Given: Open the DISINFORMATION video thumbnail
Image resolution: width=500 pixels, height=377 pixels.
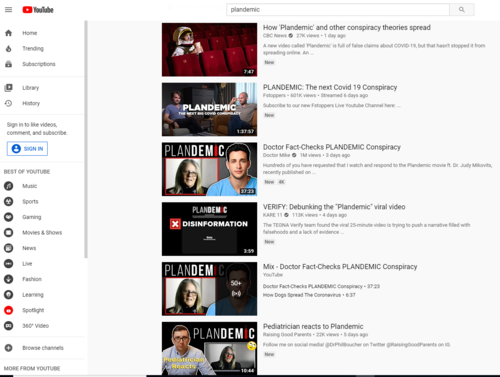Looking at the screenshot, I should tap(209, 229).
